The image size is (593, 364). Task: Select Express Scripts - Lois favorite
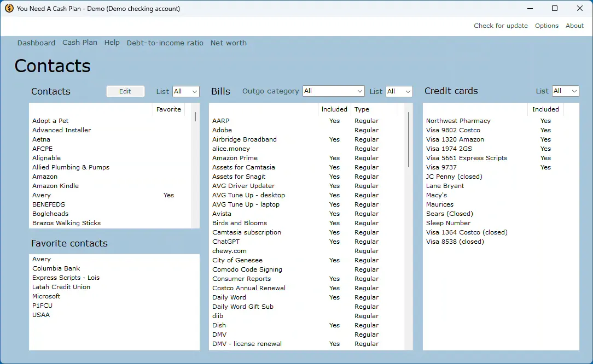(66, 278)
